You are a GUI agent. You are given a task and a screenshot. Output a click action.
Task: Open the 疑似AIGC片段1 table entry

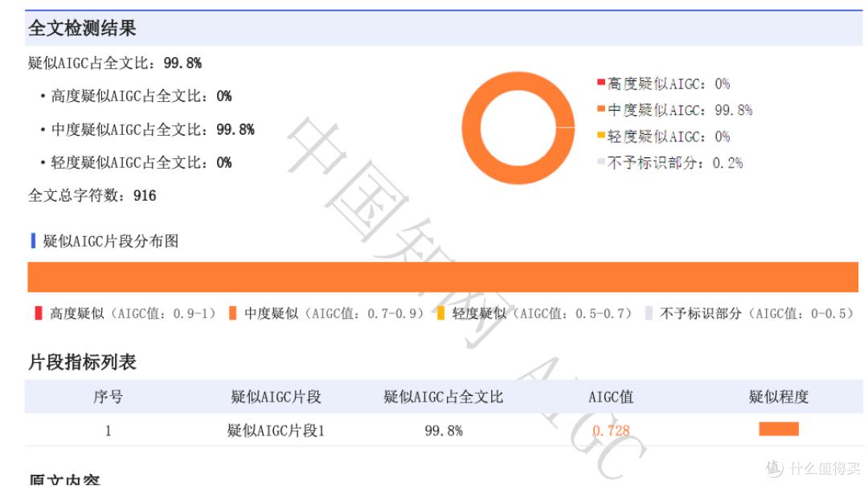tap(276, 431)
